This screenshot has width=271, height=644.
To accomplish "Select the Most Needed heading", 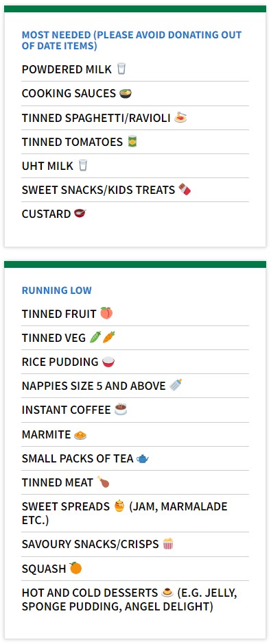I will point(132,40).
